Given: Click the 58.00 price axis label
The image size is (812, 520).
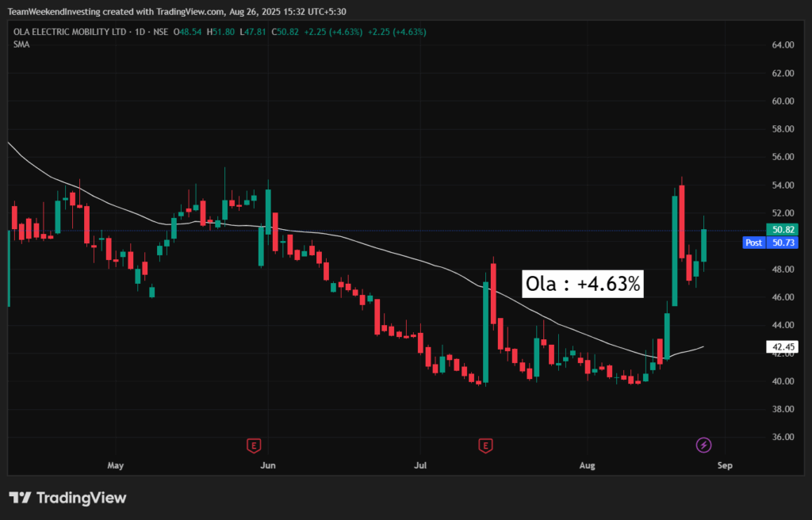Looking at the screenshot, I should pos(783,129).
